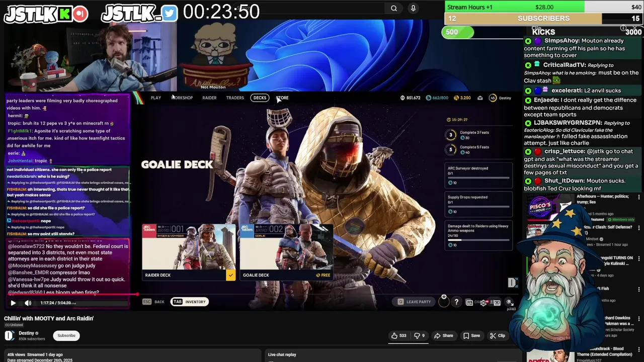Share the video via Share button
644x362 pixels.
tap(444, 335)
